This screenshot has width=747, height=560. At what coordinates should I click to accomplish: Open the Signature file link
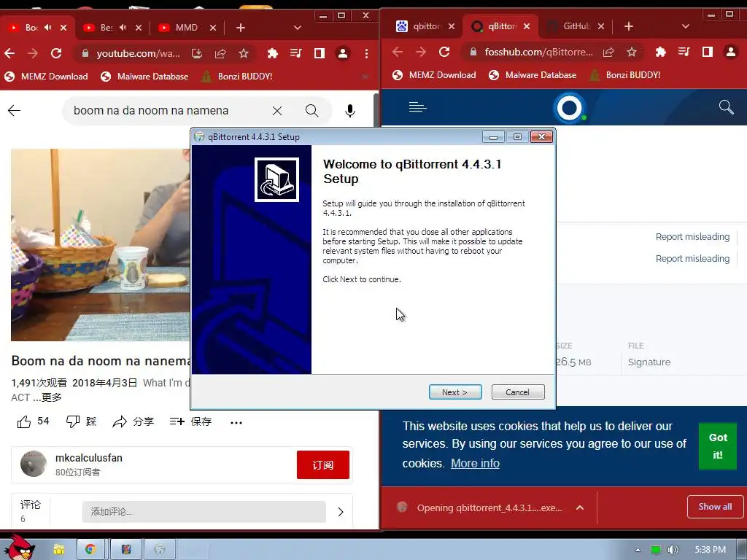[x=649, y=362]
